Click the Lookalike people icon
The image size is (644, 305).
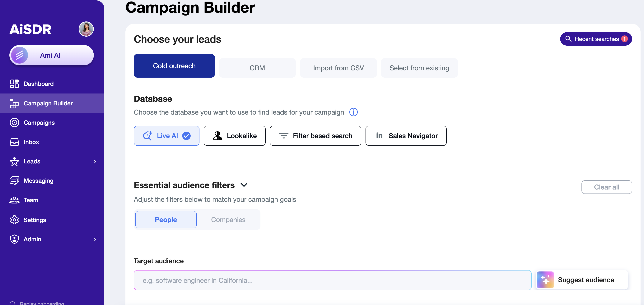(217, 136)
